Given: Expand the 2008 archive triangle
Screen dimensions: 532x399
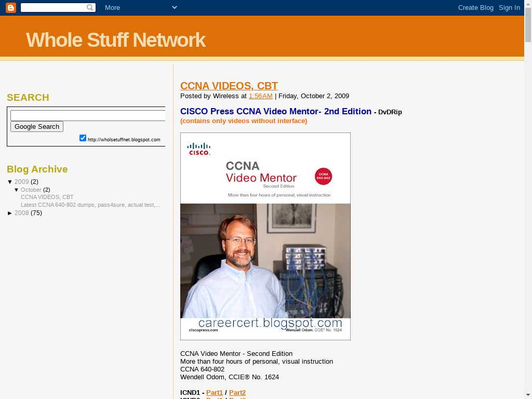Looking at the screenshot, I should coord(10,213).
